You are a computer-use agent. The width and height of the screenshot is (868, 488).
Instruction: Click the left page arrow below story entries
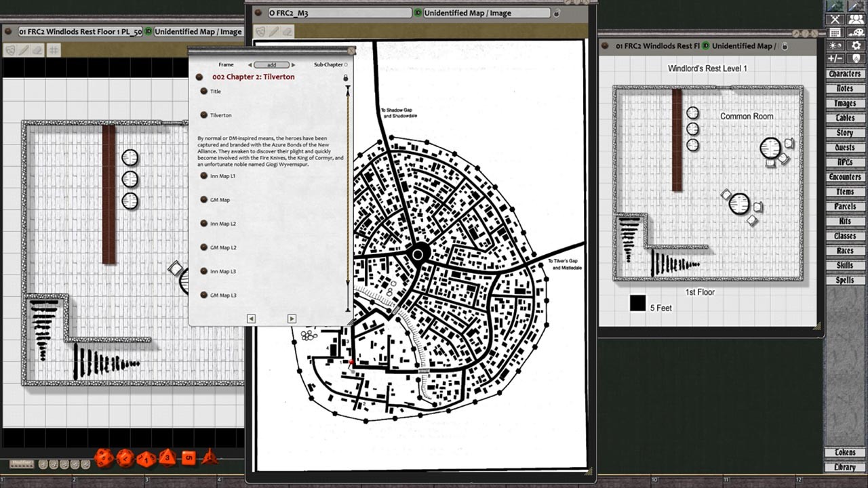coord(250,318)
